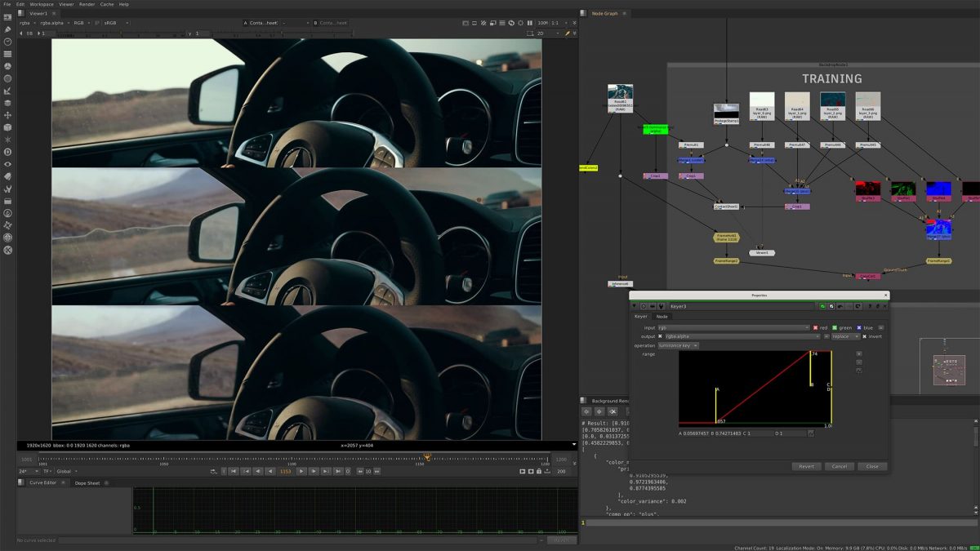The width and height of the screenshot is (980, 551).
Task: Click the orange playhead marker on the timeline
Action: tap(426, 458)
